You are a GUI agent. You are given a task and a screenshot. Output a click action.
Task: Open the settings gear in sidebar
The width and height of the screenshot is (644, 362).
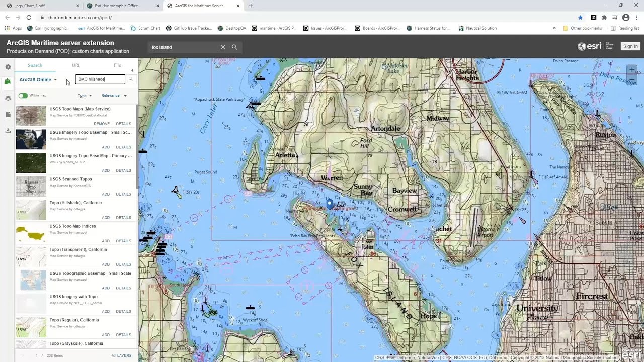click(x=8, y=67)
